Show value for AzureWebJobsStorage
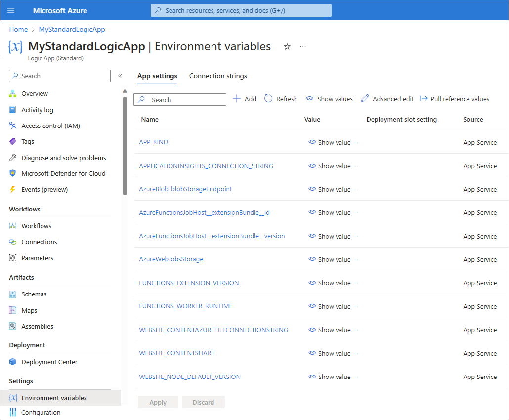Image resolution: width=509 pixels, height=420 pixels. [x=330, y=260]
